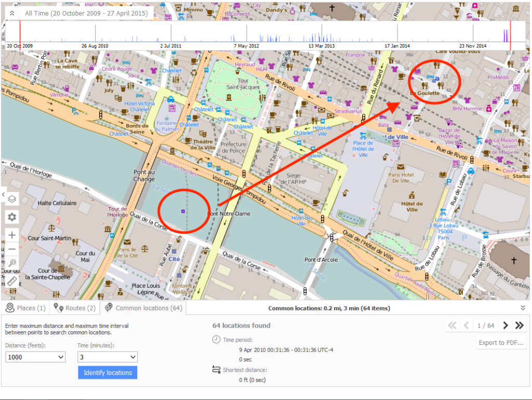The width and height of the screenshot is (532, 400).
Task: Click the Place Louis Lépine label
Action: click(x=146, y=289)
